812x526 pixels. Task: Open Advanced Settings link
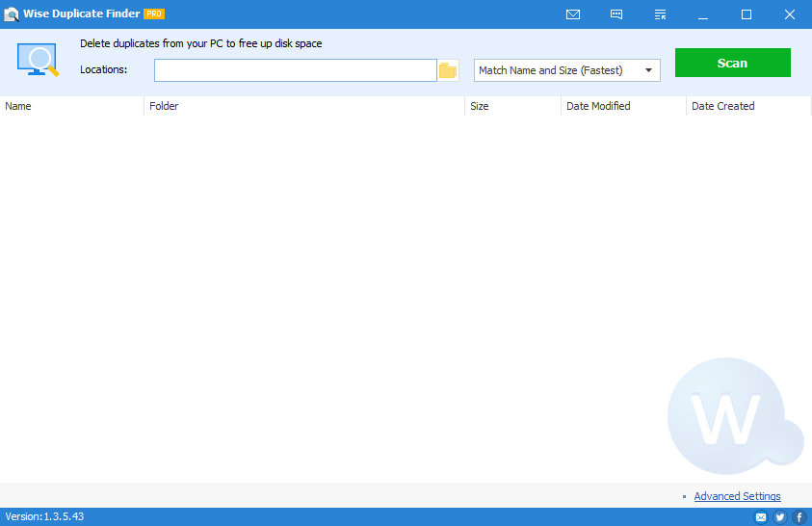[737, 496]
